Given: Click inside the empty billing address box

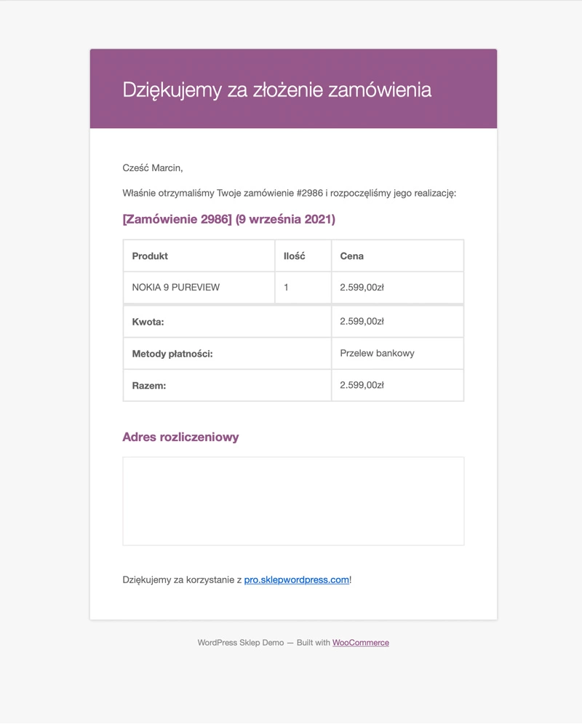Looking at the screenshot, I should pyautogui.click(x=293, y=501).
